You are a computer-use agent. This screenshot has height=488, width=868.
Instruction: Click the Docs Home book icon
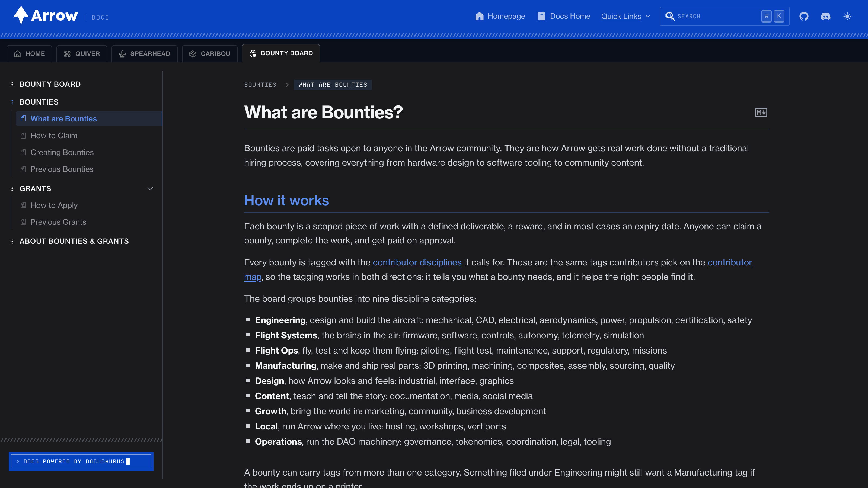[x=541, y=16]
